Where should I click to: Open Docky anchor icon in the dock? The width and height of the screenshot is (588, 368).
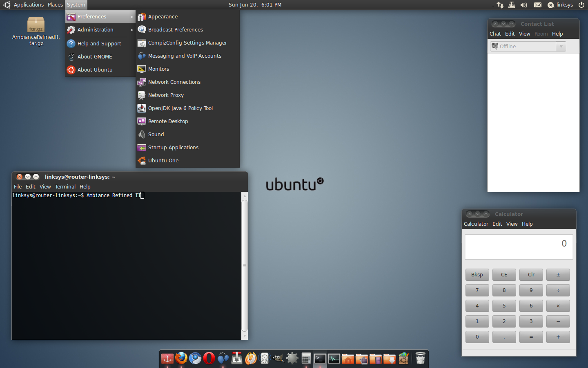coord(167,359)
